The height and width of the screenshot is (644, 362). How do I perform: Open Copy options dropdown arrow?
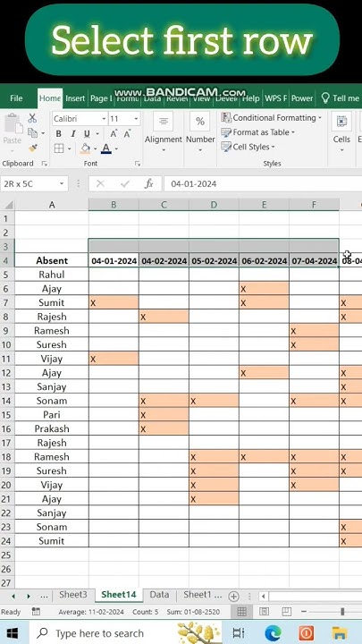coord(43,133)
